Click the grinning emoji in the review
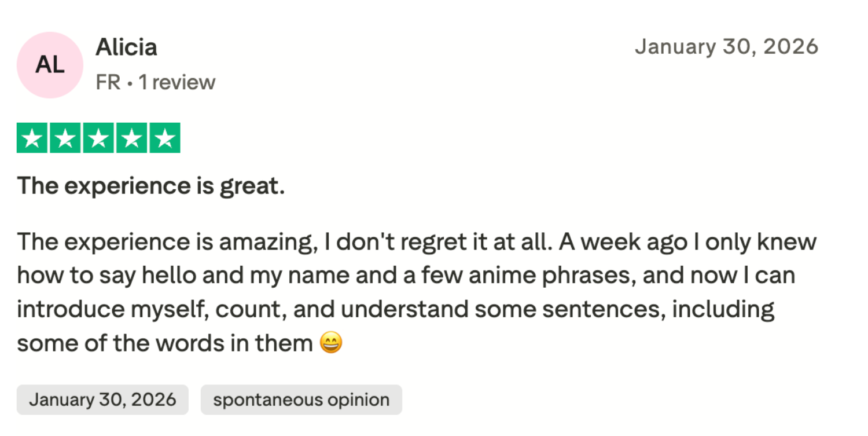 [x=331, y=343]
